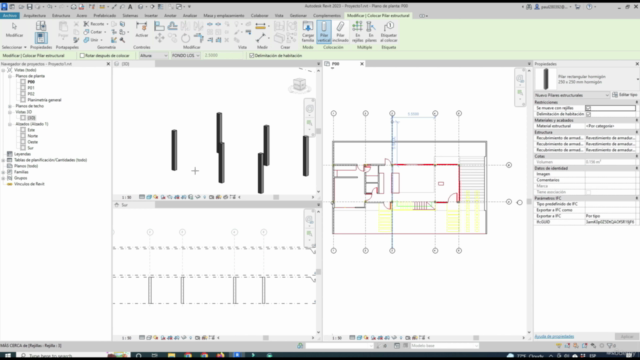This screenshot has height=360, width=640.
Task: Click the Aplicar button
Action: pos(627,336)
